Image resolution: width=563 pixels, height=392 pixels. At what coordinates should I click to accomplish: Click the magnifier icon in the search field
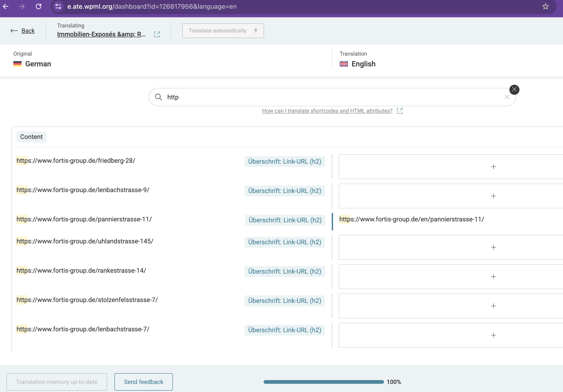[159, 97]
